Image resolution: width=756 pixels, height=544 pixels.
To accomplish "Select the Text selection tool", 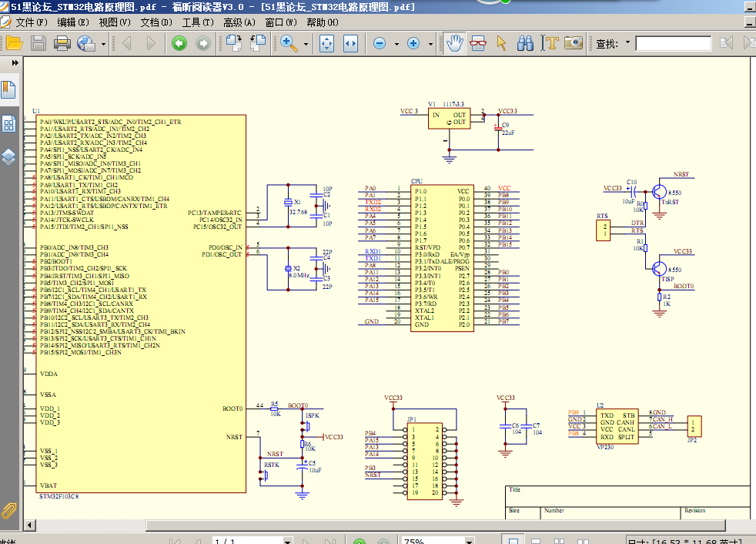I will click(x=549, y=43).
